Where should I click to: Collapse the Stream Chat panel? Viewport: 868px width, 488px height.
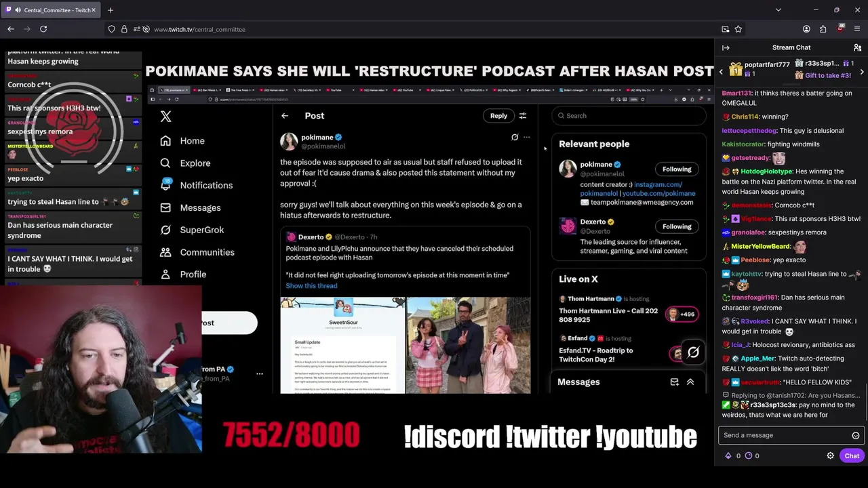pyautogui.click(x=726, y=47)
